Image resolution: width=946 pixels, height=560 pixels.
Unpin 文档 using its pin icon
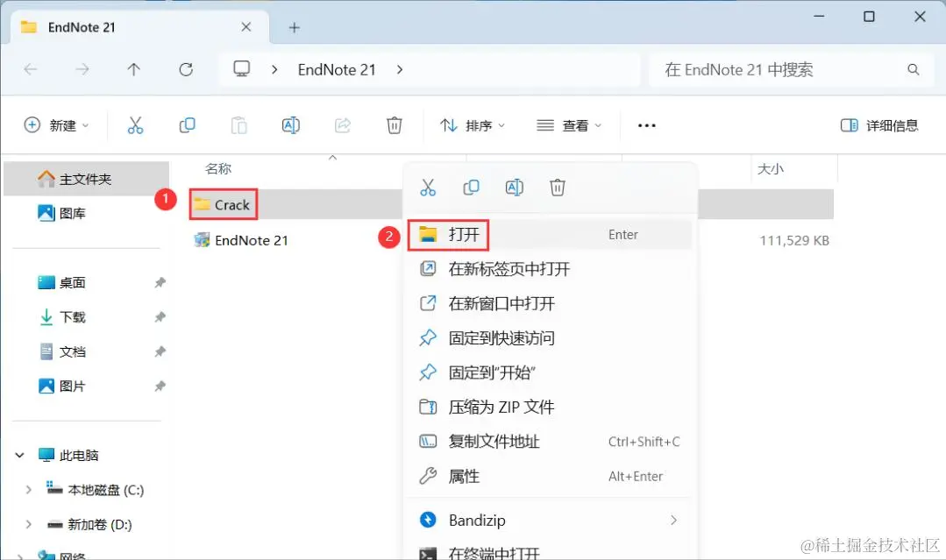[x=160, y=351]
